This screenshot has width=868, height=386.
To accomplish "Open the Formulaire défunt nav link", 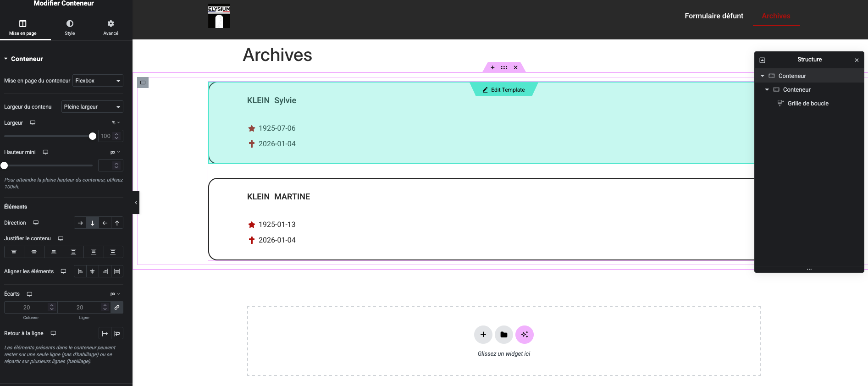I will [713, 16].
